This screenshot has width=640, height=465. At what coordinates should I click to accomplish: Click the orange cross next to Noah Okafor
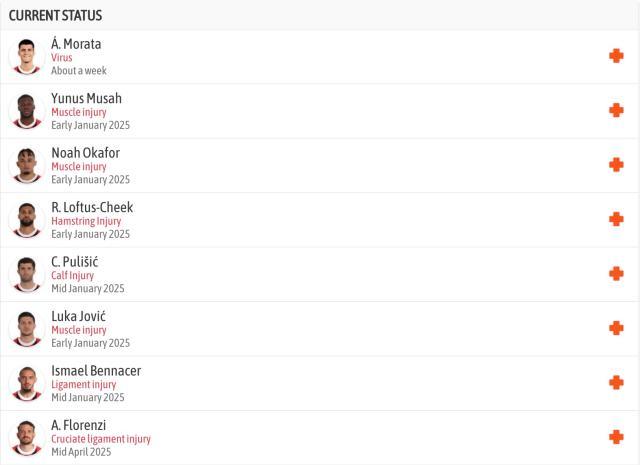pyautogui.click(x=616, y=165)
